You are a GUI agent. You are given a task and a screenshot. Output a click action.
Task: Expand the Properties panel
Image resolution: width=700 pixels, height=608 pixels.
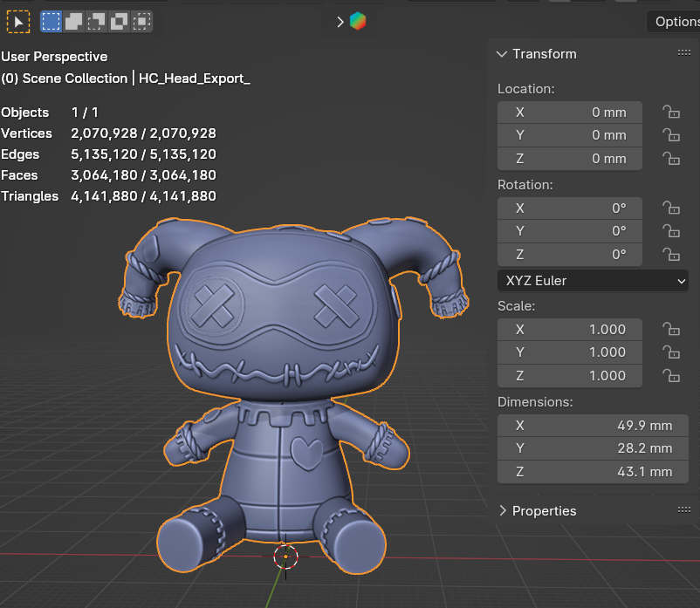pos(503,511)
